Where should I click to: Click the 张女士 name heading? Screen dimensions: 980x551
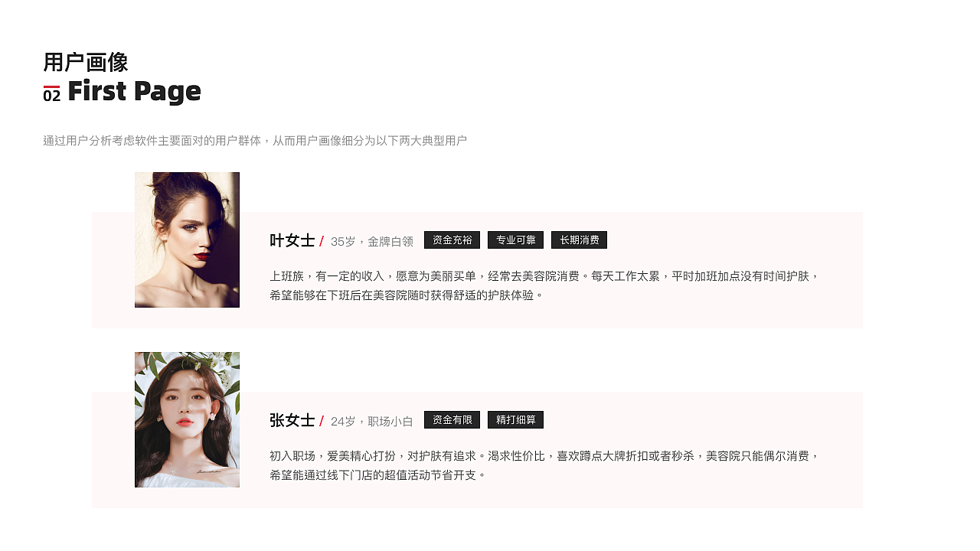tap(292, 420)
